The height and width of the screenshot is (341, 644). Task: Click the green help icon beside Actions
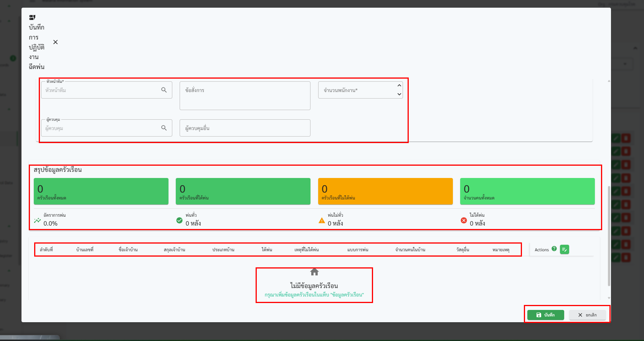(554, 249)
